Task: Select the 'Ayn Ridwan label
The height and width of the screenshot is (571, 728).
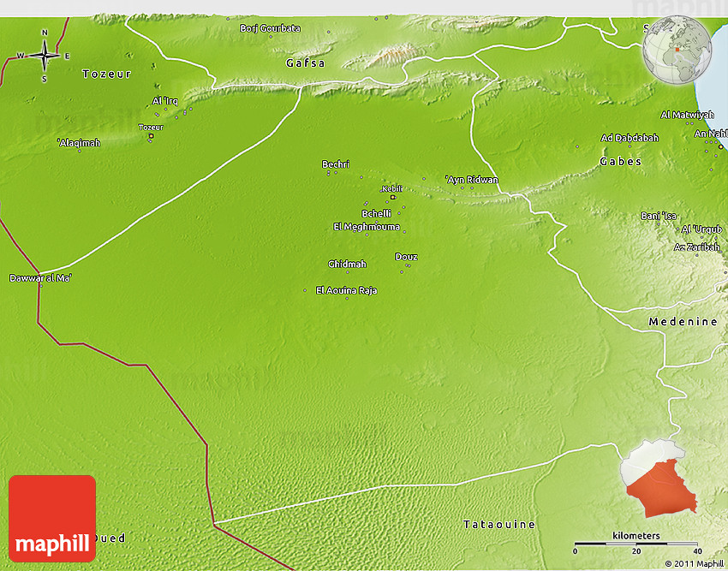Action: point(471,180)
